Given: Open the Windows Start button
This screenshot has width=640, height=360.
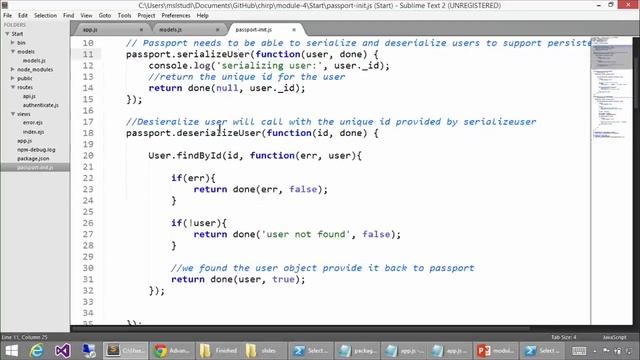Looking at the screenshot, I should (11, 351).
